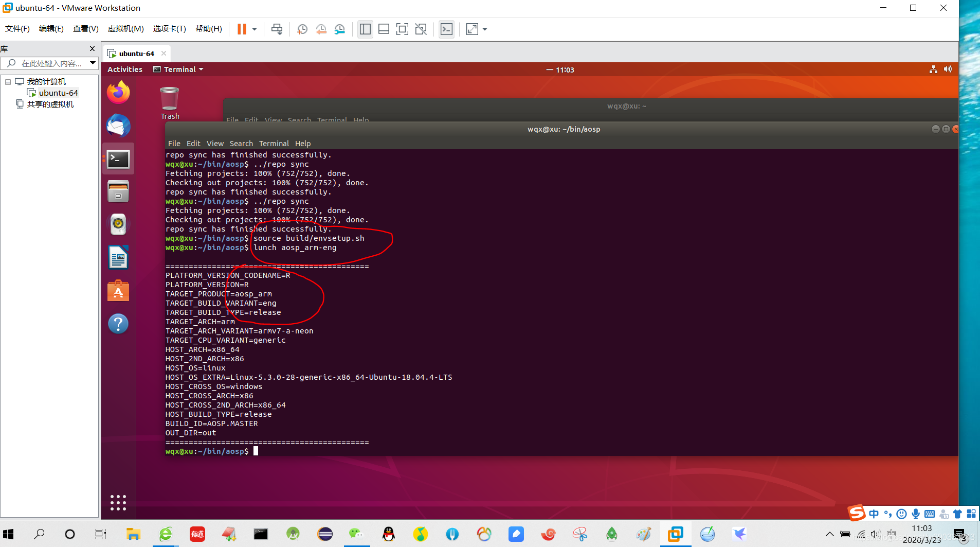Open Files manager from the dock
This screenshot has width=980, height=547.
(118, 192)
